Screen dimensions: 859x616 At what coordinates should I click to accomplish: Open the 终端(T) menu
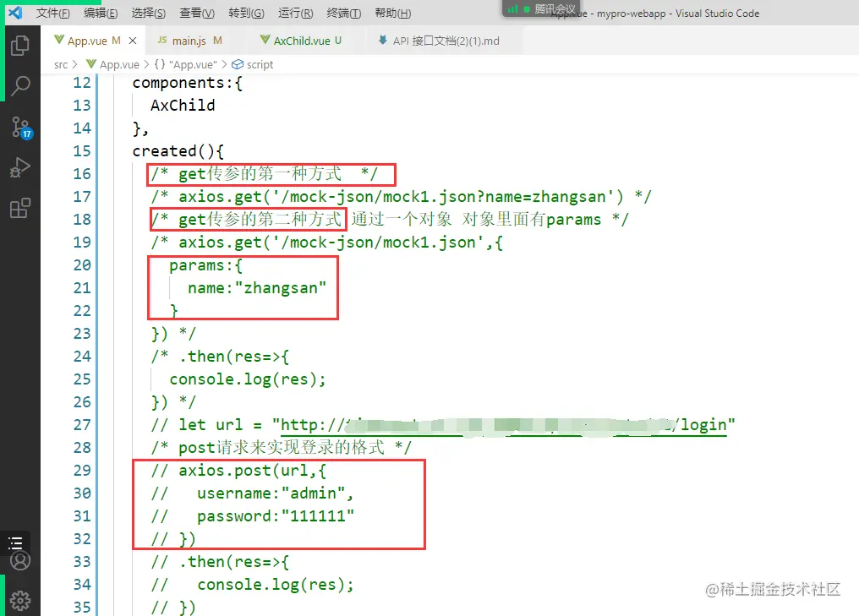point(344,14)
